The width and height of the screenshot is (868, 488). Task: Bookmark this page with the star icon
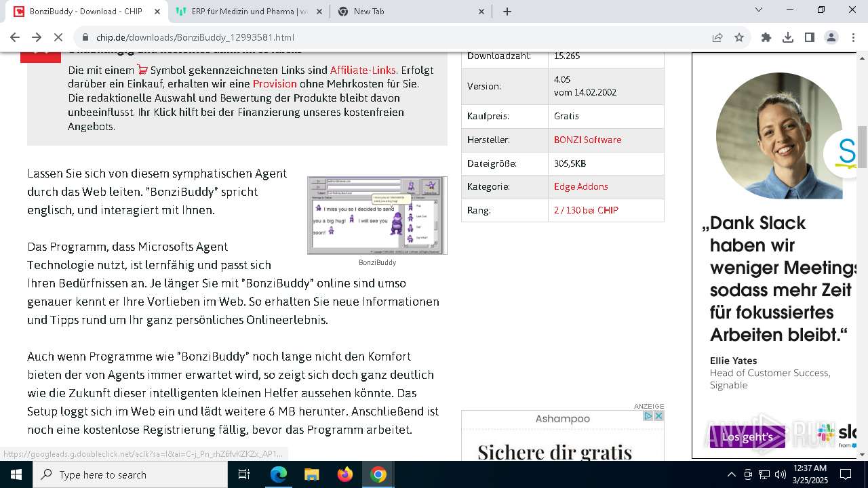point(739,37)
